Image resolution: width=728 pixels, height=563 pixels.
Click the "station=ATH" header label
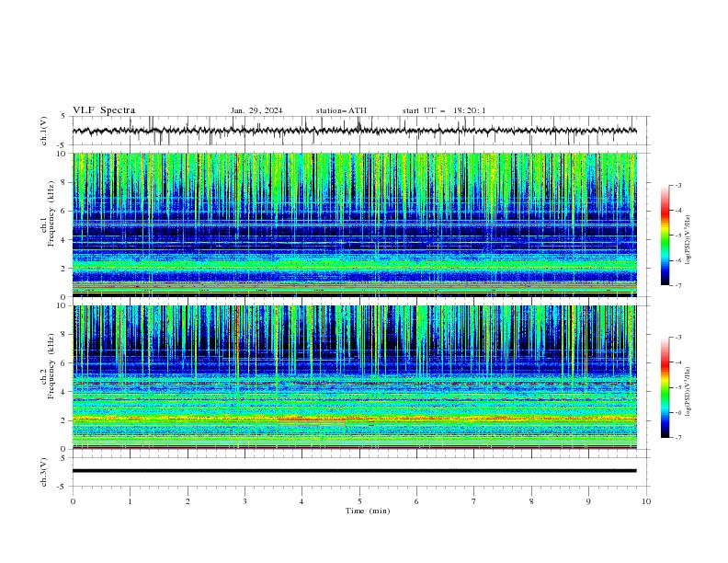coord(341,110)
